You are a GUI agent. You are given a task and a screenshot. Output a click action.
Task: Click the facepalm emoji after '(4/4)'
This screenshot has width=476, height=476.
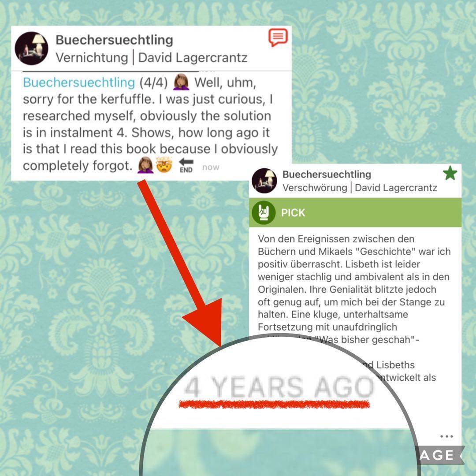click(x=181, y=82)
